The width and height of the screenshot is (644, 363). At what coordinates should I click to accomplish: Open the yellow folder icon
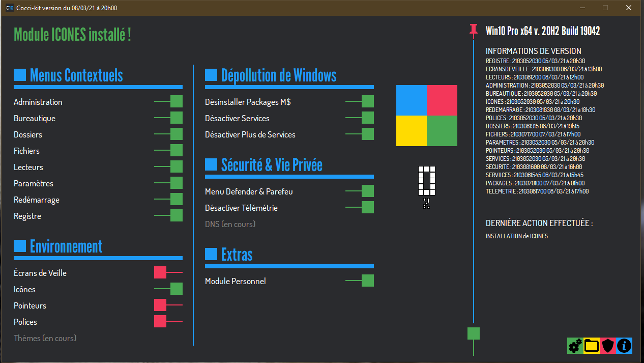click(592, 346)
